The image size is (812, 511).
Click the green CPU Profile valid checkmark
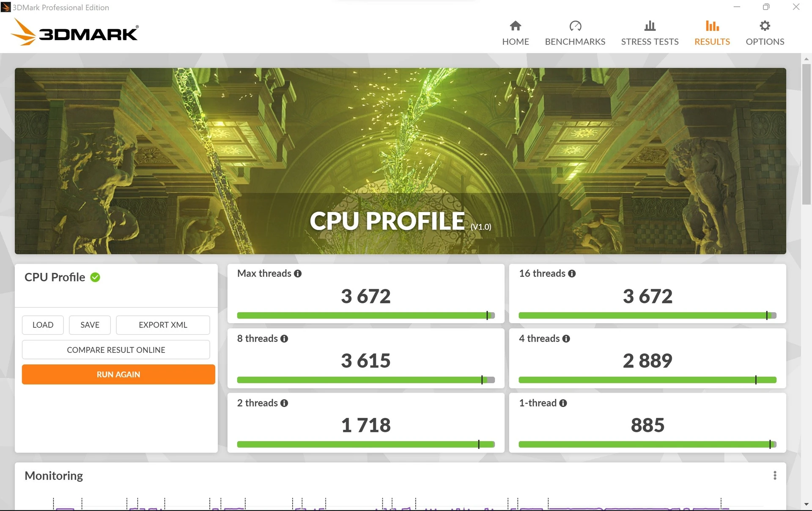(x=95, y=277)
